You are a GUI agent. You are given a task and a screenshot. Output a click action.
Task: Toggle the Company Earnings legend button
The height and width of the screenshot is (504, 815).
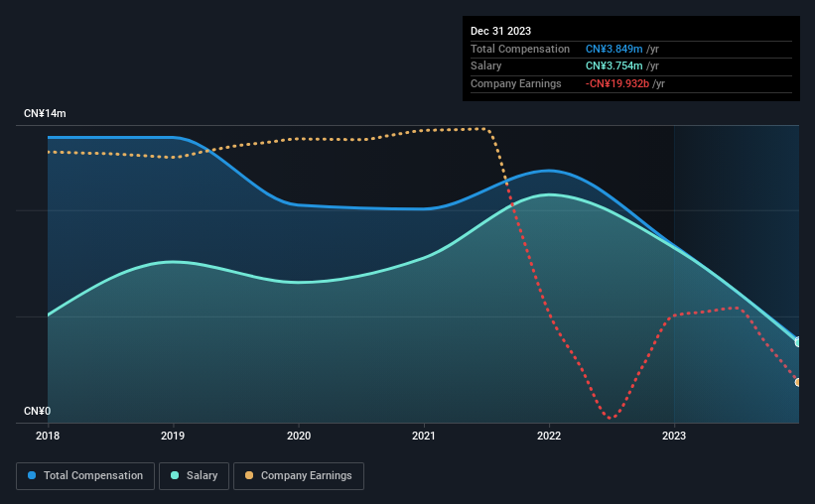(x=299, y=476)
